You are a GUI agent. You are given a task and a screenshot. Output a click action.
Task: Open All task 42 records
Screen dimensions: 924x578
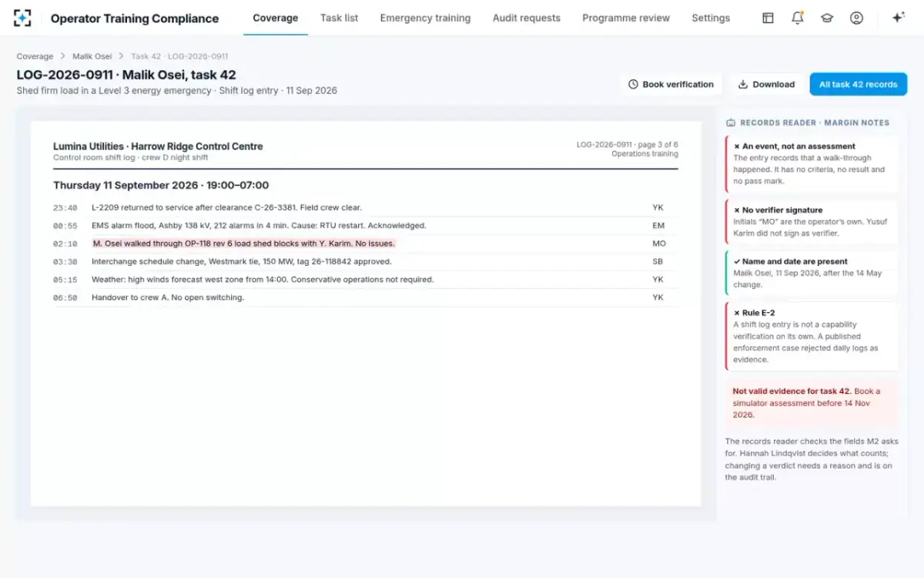(x=858, y=84)
